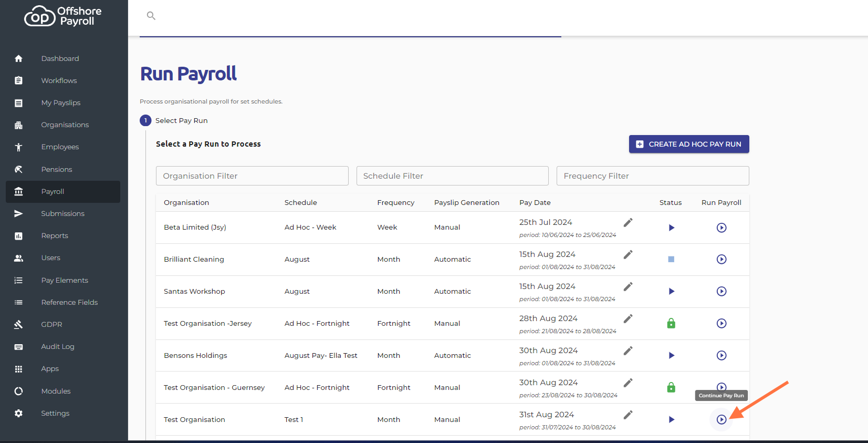Edit pay date for Beta Limited (Jsy)
The height and width of the screenshot is (443, 868).
[628, 222]
